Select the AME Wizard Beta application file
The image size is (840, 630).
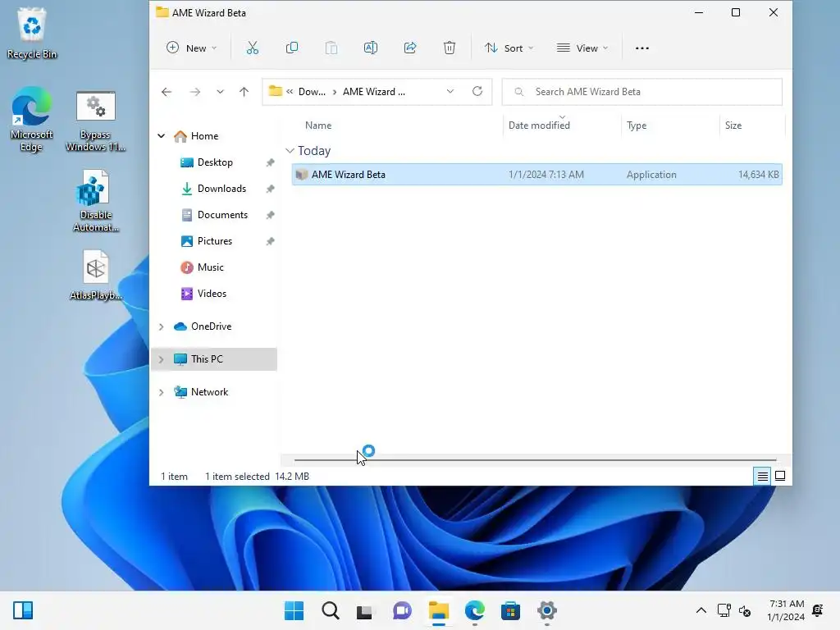click(536, 175)
